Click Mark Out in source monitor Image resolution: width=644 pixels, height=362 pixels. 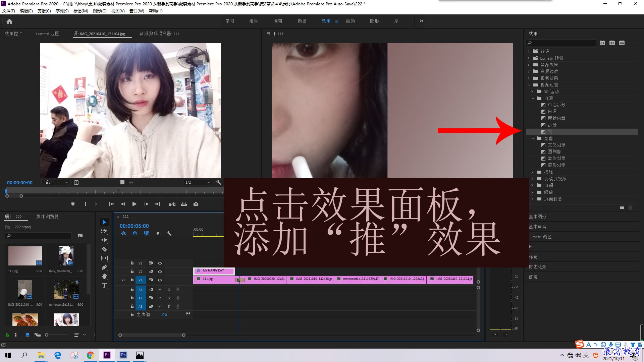tap(96, 204)
